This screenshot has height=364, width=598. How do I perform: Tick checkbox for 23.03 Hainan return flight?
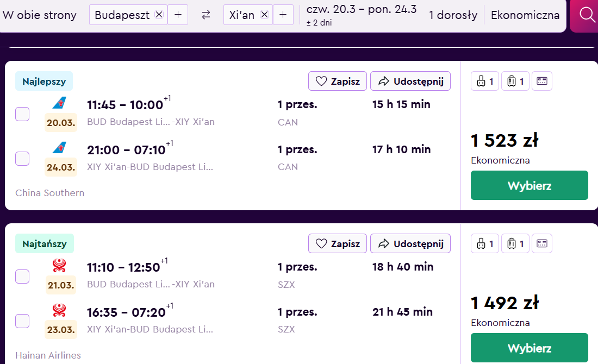[22, 321]
